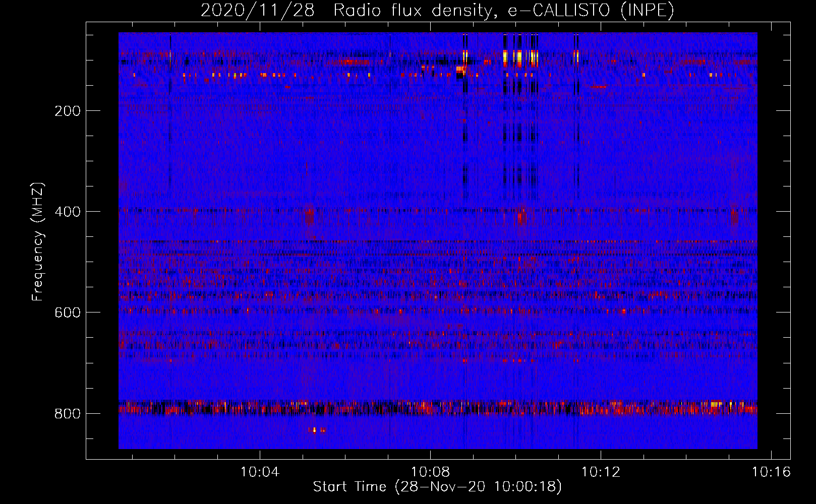Click the 'Frequency (MHZ)' axis label
The image size is (816, 504).
37,241
